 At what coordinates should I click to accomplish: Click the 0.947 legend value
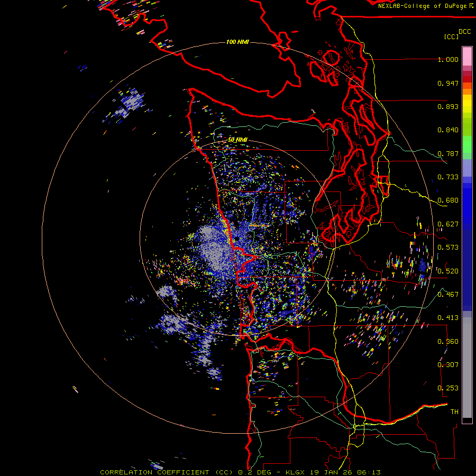tap(448, 83)
